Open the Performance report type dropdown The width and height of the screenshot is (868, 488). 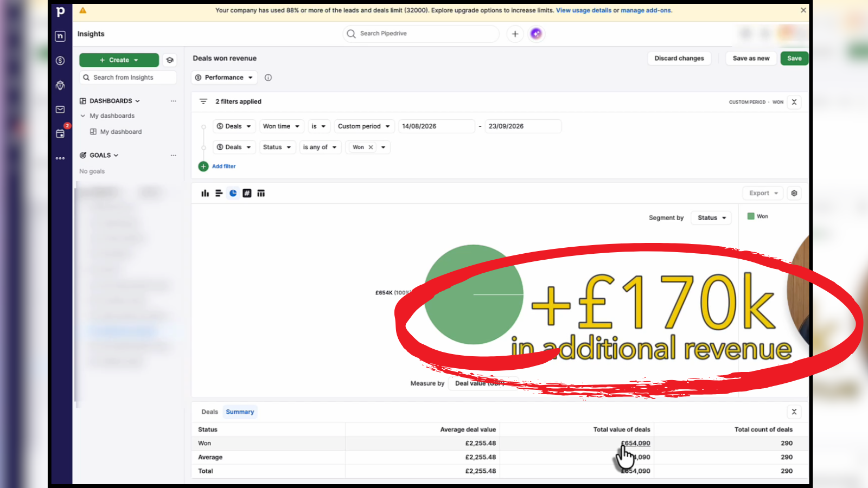point(225,78)
